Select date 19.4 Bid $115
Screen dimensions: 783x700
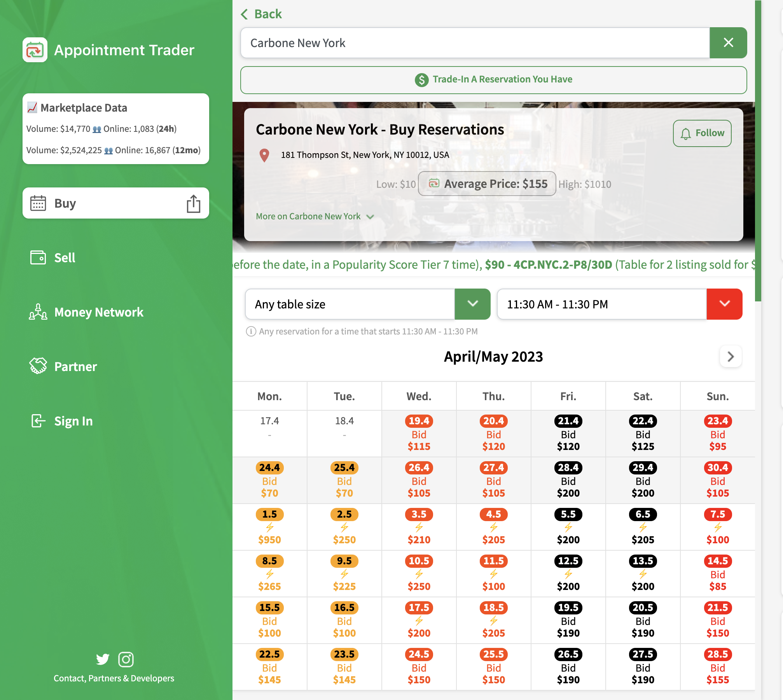coord(419,434)
